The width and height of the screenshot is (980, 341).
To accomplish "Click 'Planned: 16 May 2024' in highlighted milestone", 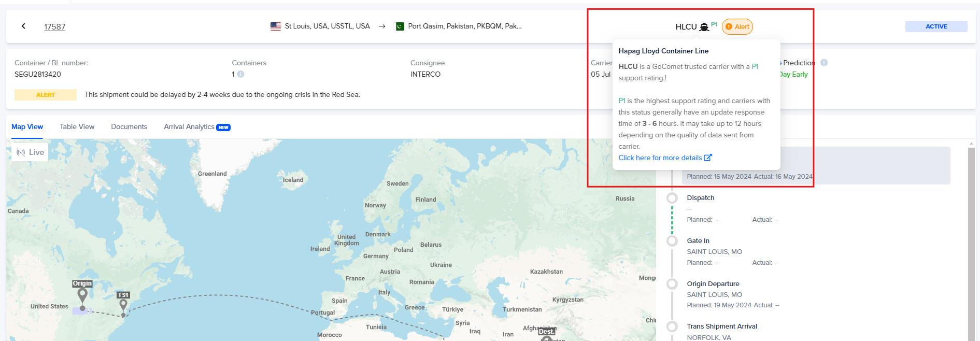I will 719,177.
